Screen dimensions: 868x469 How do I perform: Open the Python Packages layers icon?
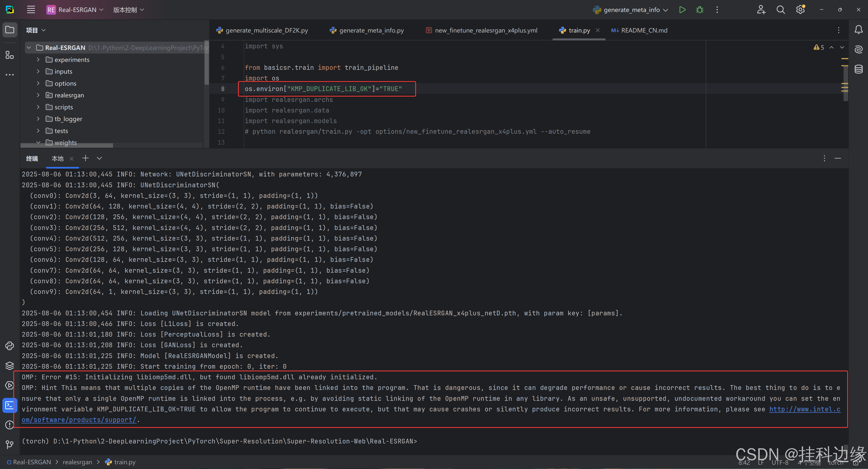10,366
